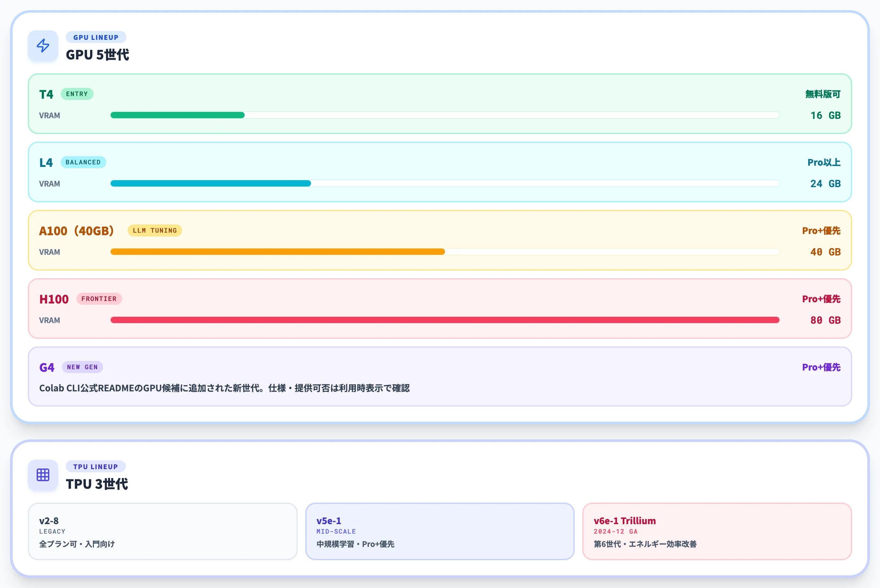Open the v2-8 TPU card
Screen dimensions: 880x588
(x=163, y=531)
